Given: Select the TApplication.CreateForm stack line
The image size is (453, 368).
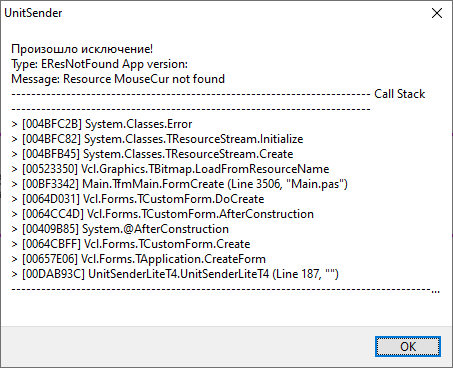Looking at the screenshot, I should (138, 259).
